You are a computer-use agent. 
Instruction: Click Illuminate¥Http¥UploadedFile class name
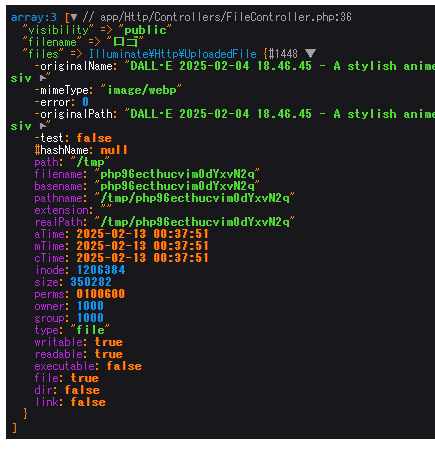point(173,54)
